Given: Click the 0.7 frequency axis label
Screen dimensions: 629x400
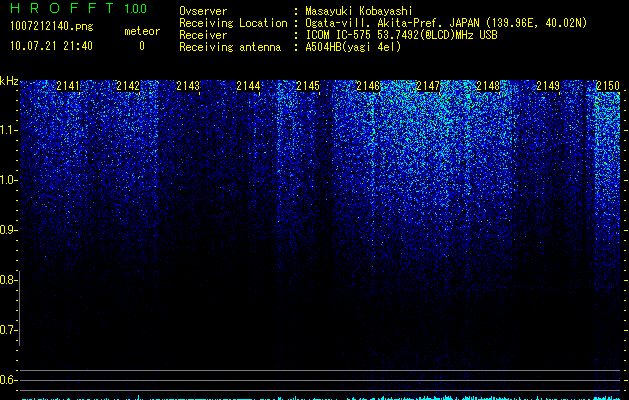Looking at the screenshot, I should (8, 330).
